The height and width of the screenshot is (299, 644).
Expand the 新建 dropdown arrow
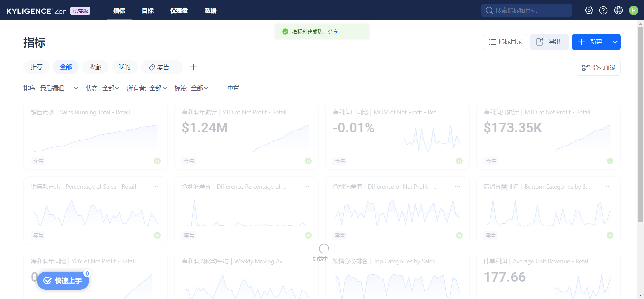(x=615, y=42)
